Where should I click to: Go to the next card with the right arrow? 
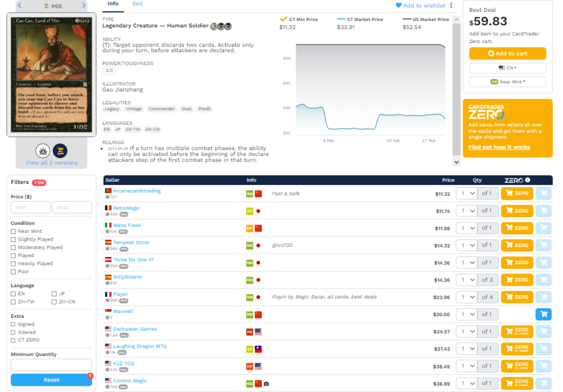pos(84,6)
